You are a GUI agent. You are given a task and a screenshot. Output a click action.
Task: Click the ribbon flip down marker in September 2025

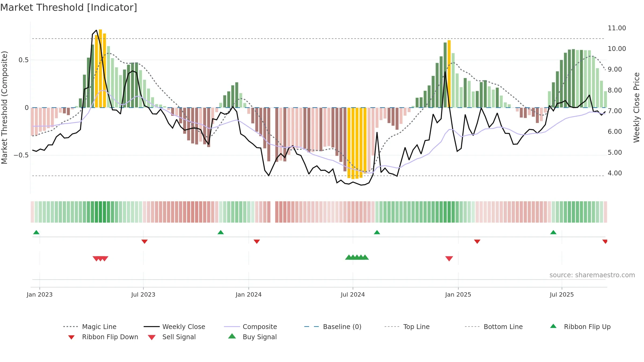tap(605, 242)
